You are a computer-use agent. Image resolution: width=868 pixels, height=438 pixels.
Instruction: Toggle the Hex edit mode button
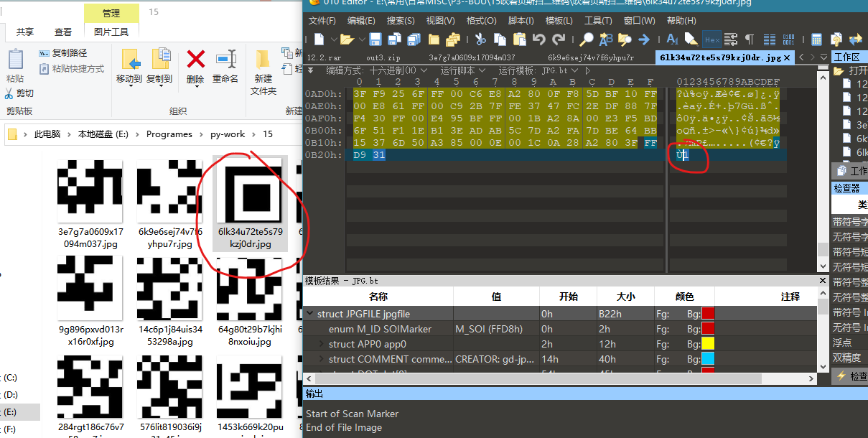(711, 39)
